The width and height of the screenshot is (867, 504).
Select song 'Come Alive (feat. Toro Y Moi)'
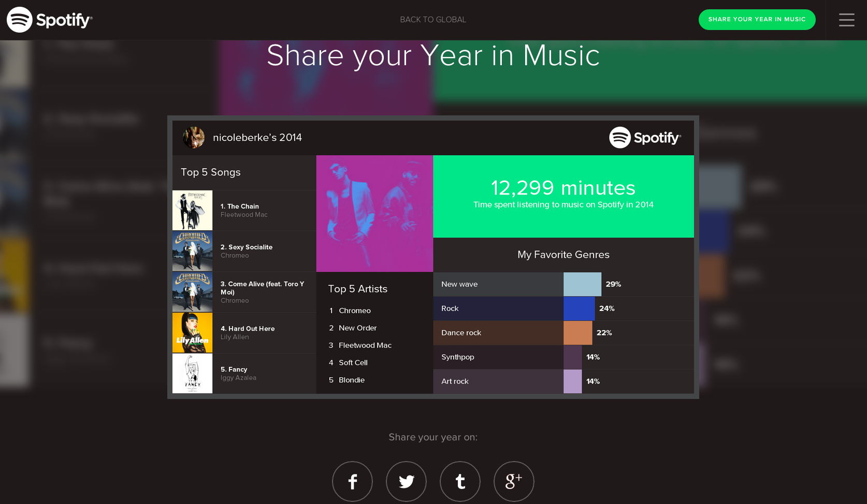(x=262, y=288)
